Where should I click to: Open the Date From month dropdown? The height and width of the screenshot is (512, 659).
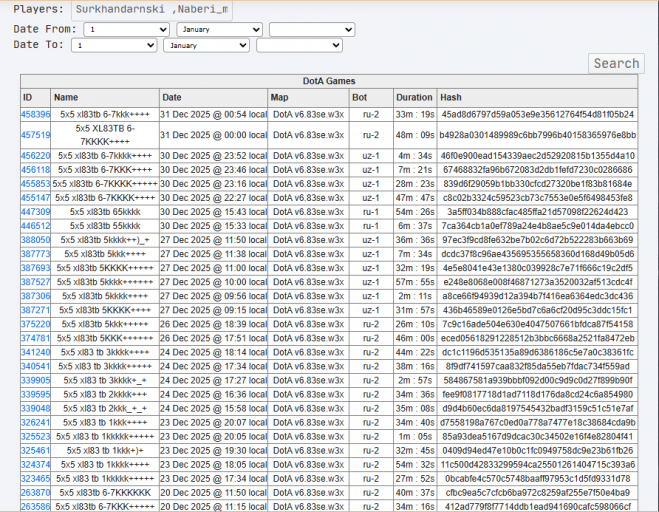(219, 29)
